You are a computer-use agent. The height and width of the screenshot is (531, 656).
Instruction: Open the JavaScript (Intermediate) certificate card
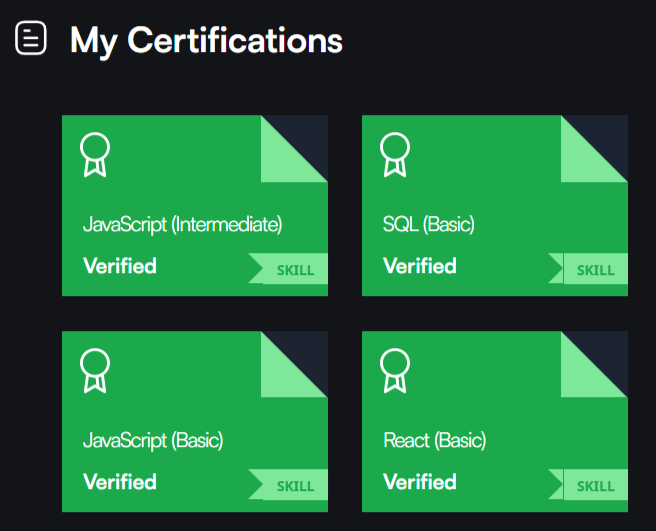(195, 205)
